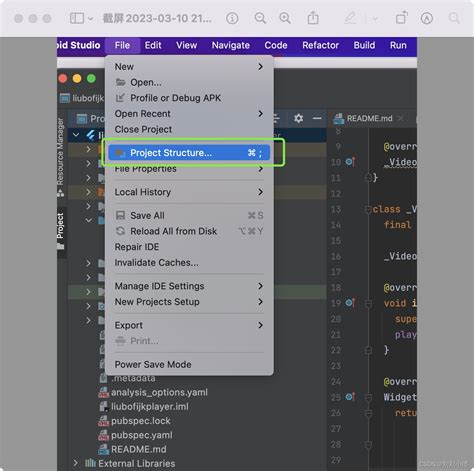Viewport: 474px width, 471px height.
Task: Expand the File Properties submenu
Action: 189,169
